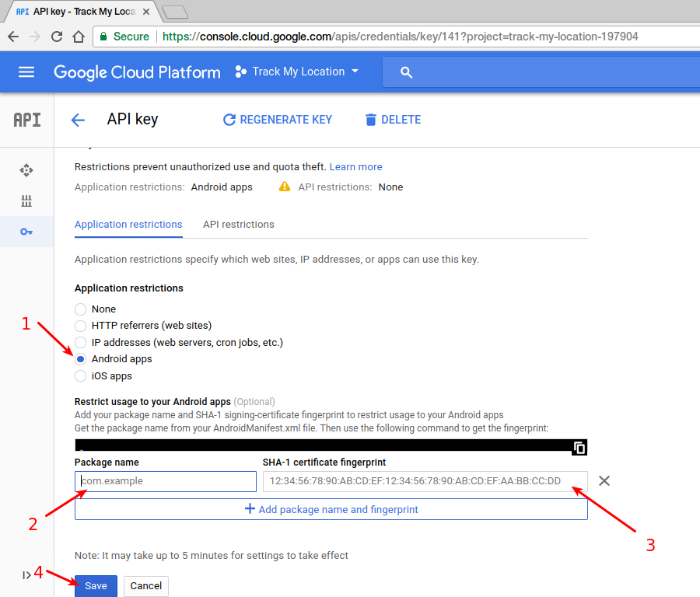Image resolution: width=700 pixels, height=597 pixels.
Task: Select the iOS apps radio button
Action: click(80, 376)
